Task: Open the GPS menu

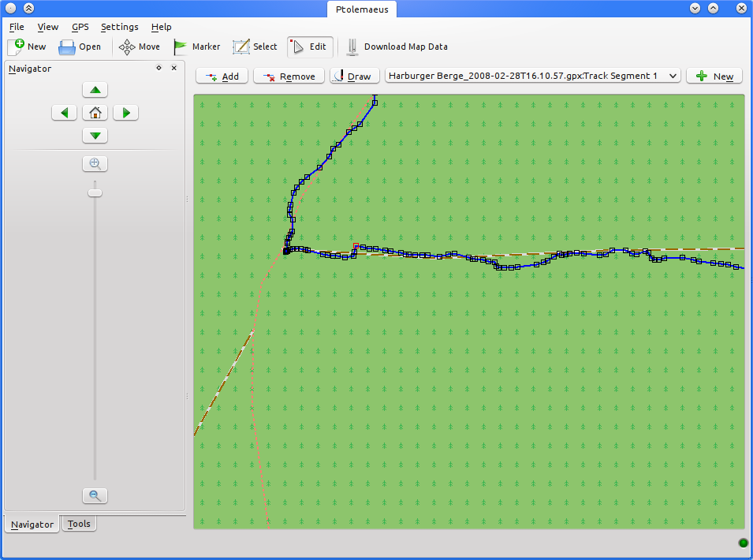Action: (80, 27)
